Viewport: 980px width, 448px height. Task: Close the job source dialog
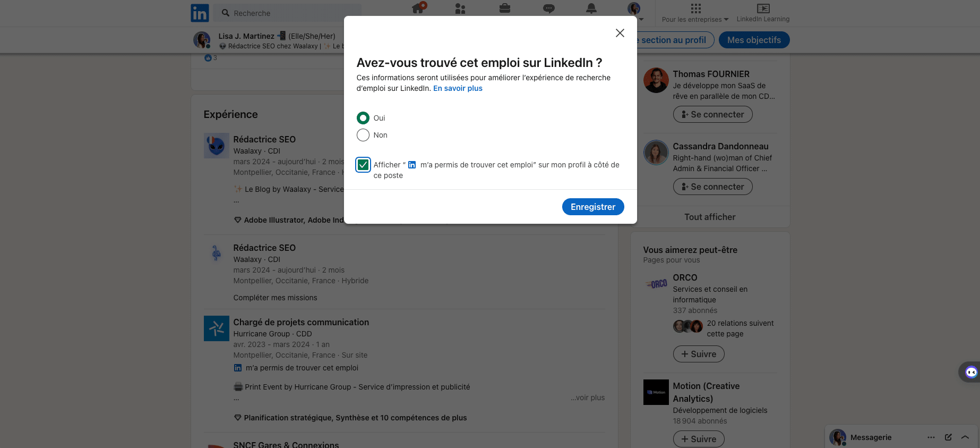[x=620, y=33]
